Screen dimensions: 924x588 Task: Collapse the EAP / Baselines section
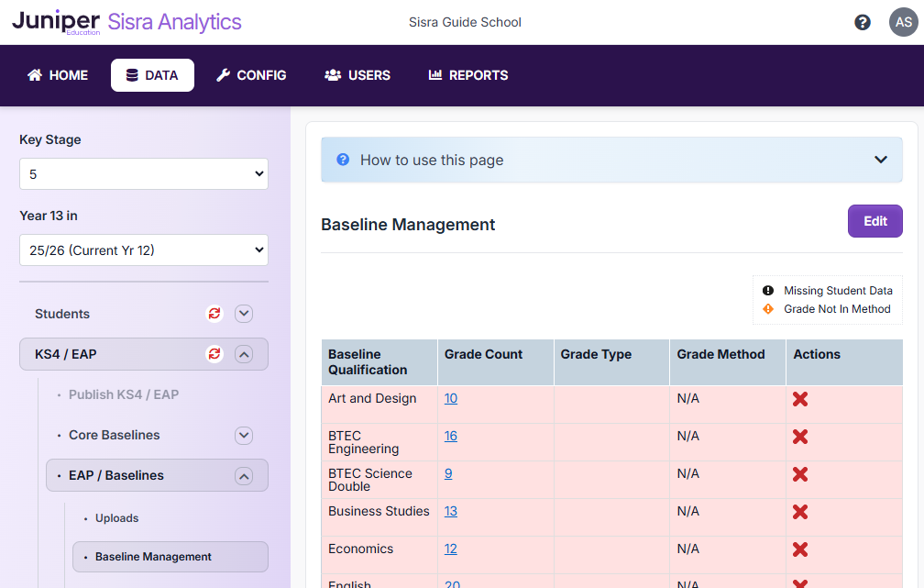[x=243, y=475]
